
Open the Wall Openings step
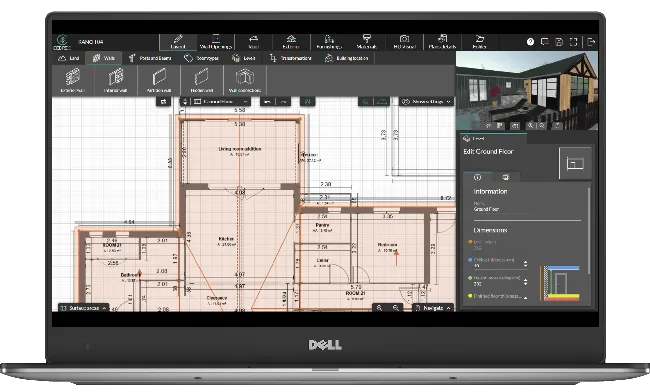coord(216,42)
